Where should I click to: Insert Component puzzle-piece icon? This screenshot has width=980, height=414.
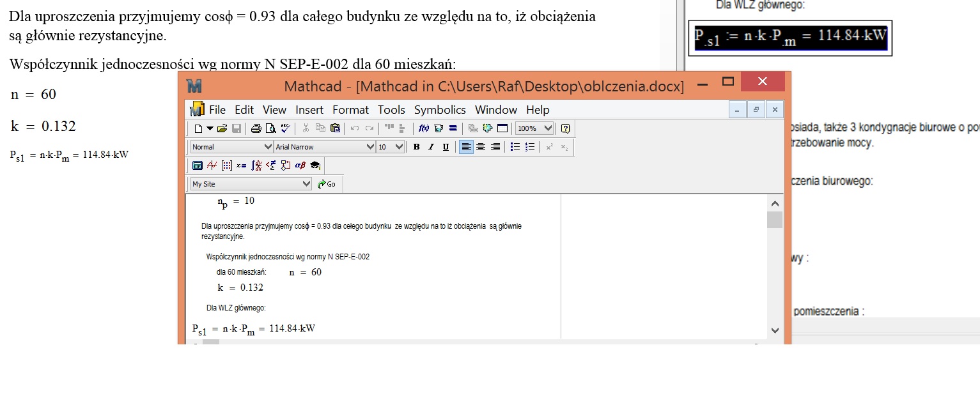coord(488,128)
